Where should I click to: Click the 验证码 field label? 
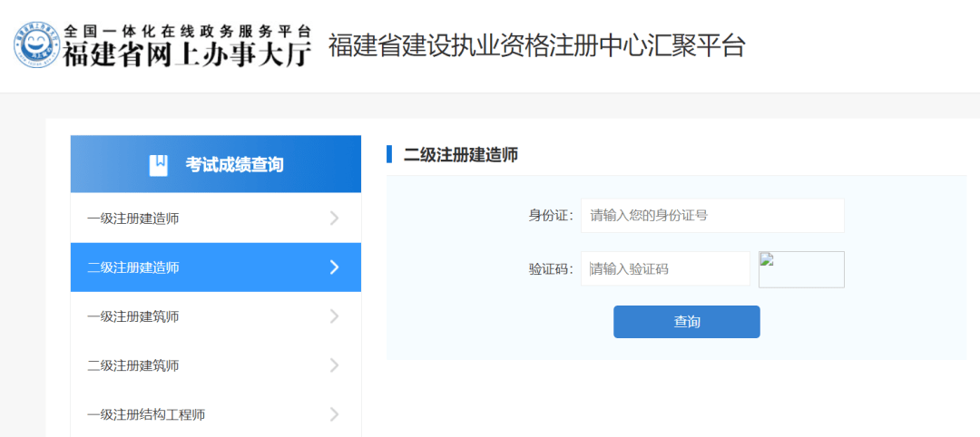click(x=551, y=269)
